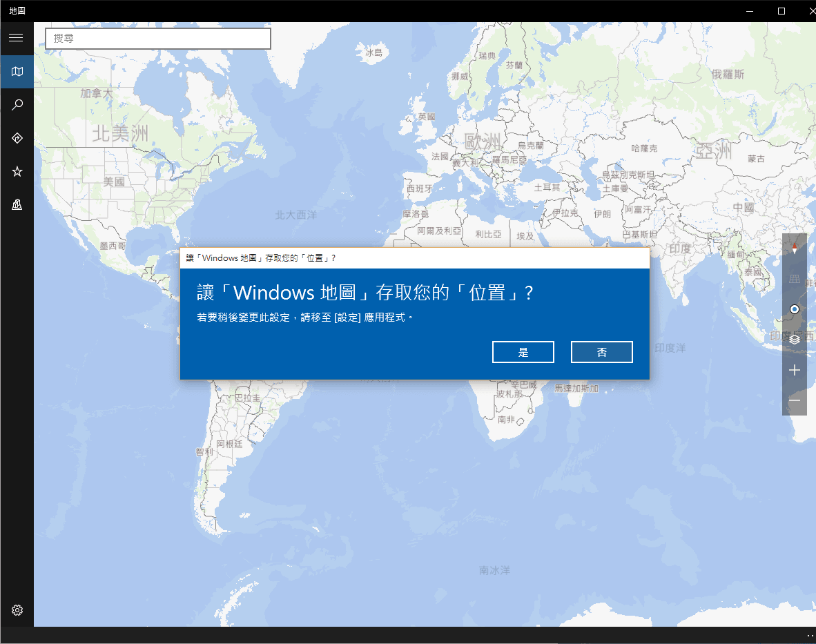Click the 烏克蘭 map label
This screenshot has height=644, width=816.
pyautogui.click(x=530, y=146)
